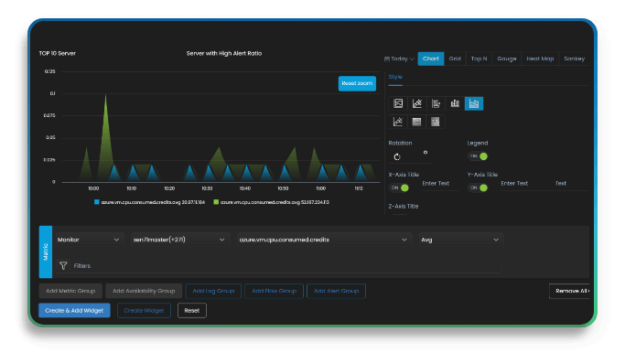The width and height of the screenshot is (625, 364).
Task: Click the green legend color square
Action: tap(216, 202)
